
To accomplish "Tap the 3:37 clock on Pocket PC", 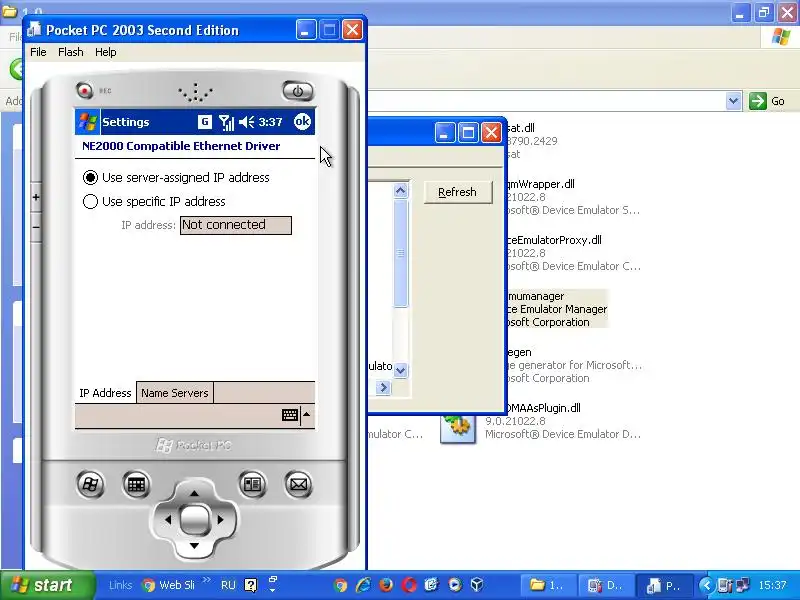I will tap(270, 122).
